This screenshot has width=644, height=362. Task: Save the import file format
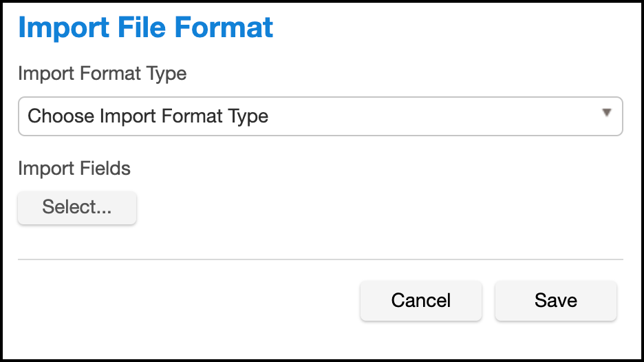555,301
